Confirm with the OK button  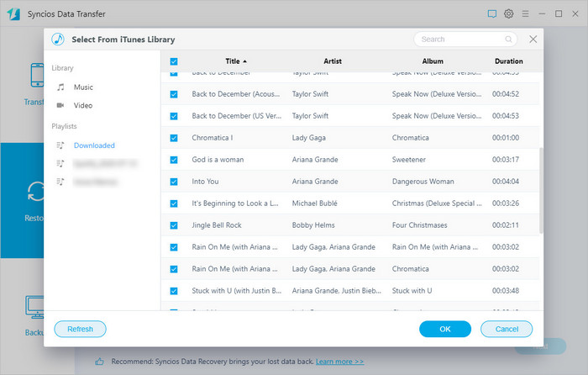click(x=445, y=329)
